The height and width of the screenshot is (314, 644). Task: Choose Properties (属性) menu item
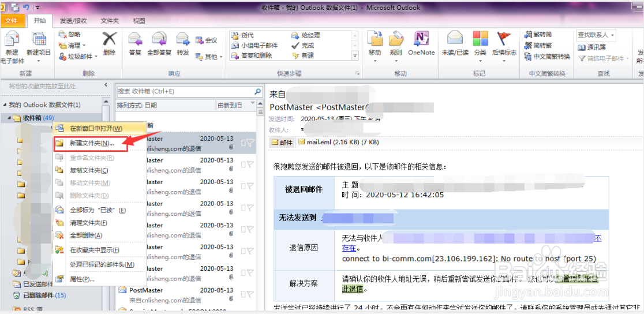tap(100, 279)
